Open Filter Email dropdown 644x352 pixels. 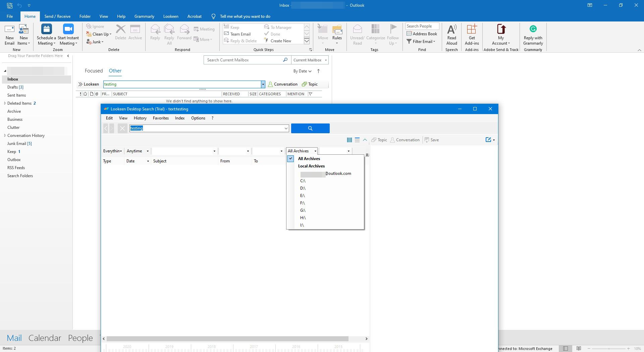(x=421, y=41)
